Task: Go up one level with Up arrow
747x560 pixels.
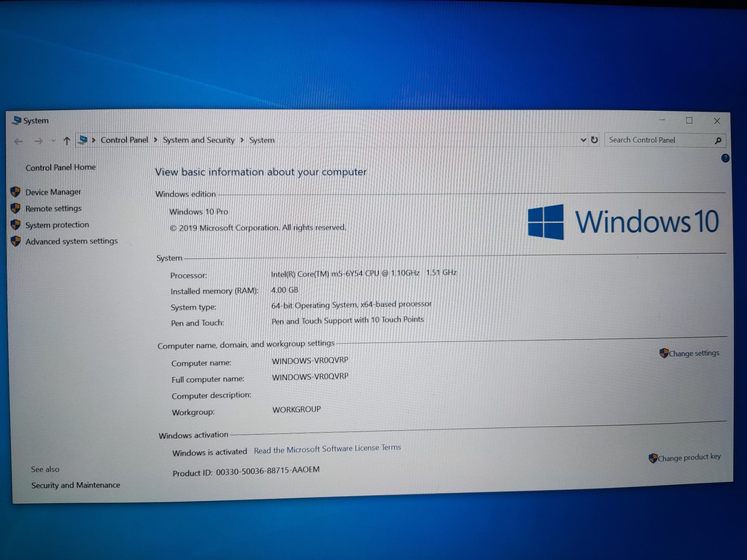Action: coord(66,141)
